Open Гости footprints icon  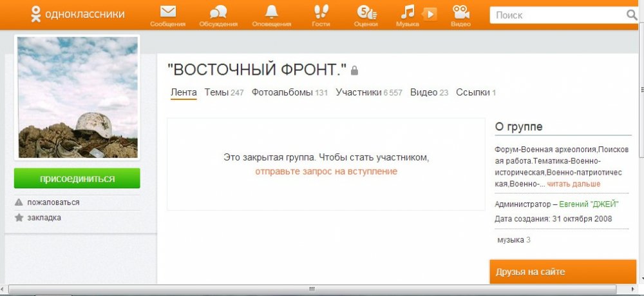[321, 12]
